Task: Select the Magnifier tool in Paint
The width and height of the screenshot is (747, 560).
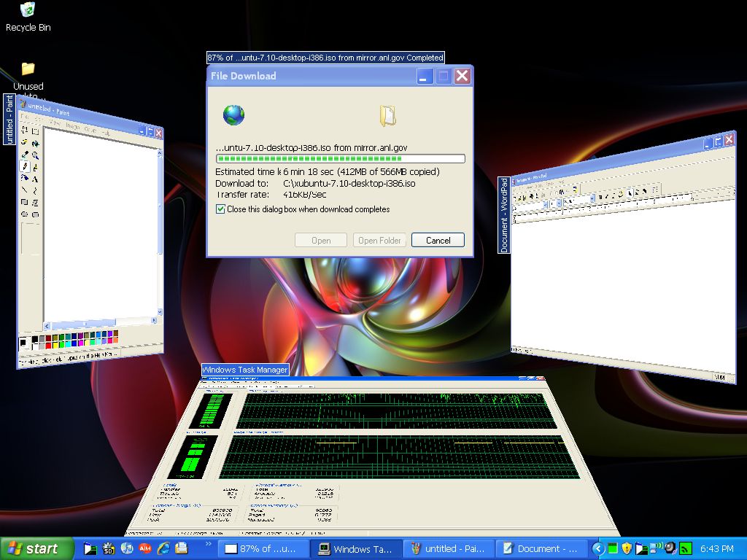Action: click(35, 155)
